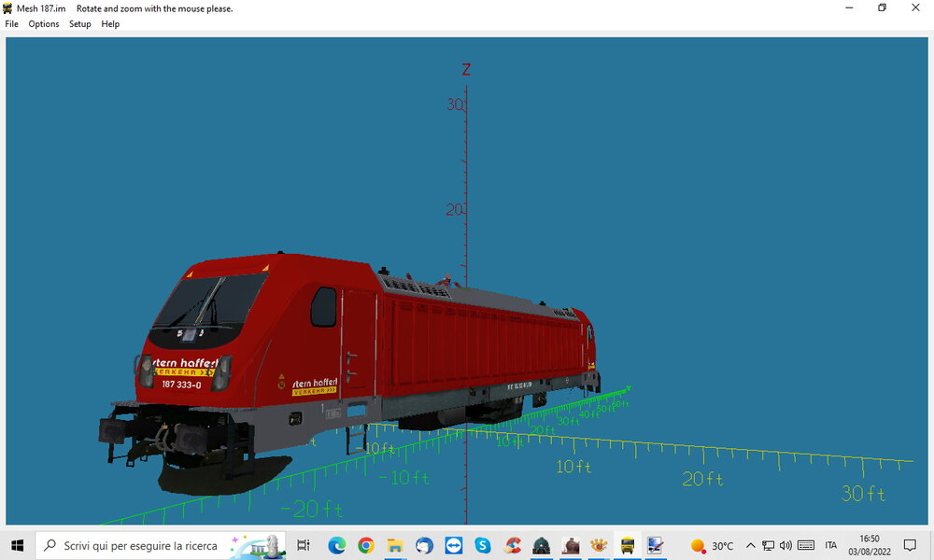The height and width of the screenshot is (560, 934).
Task: Open the Options menu
Action: 44,24
